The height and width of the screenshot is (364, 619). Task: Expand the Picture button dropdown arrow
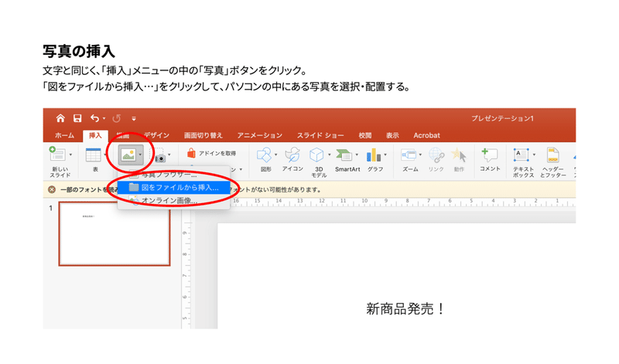click(x=140, y=155)
